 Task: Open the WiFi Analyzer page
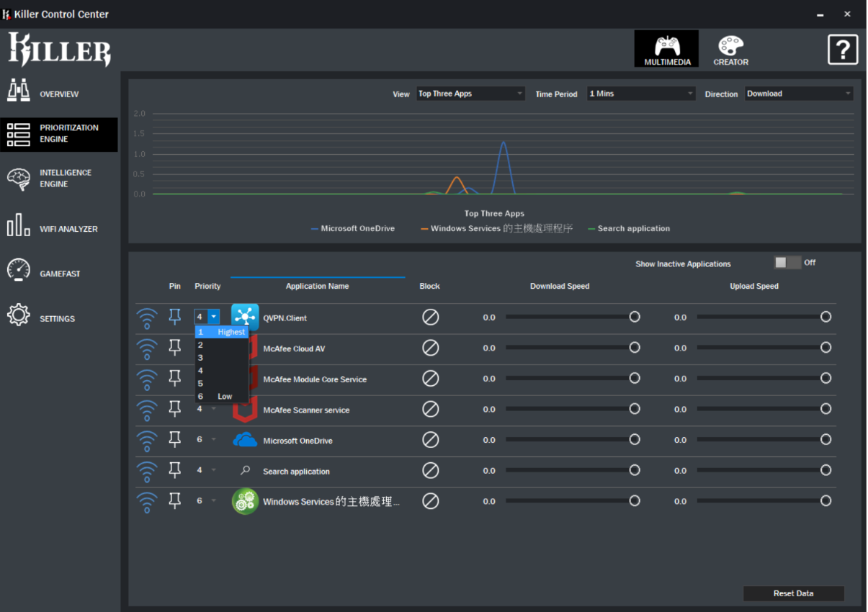tap(58, 229)
